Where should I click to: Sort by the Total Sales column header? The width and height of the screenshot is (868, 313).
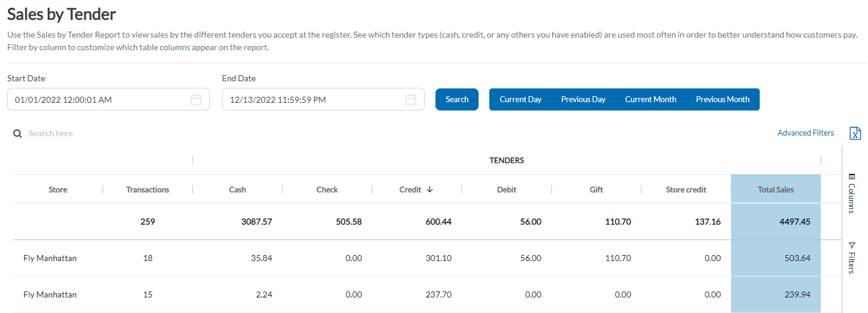(775, 190)
